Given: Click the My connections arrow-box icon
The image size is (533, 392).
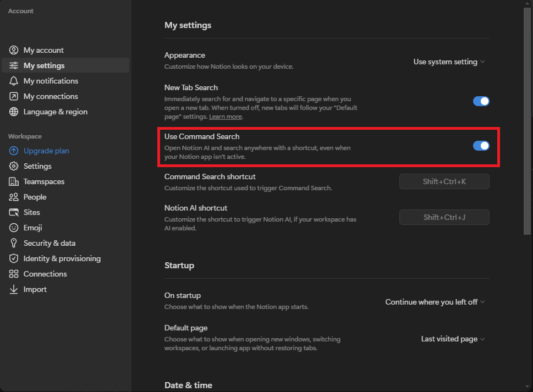Looking at the screenshot, I should [14, 96].
